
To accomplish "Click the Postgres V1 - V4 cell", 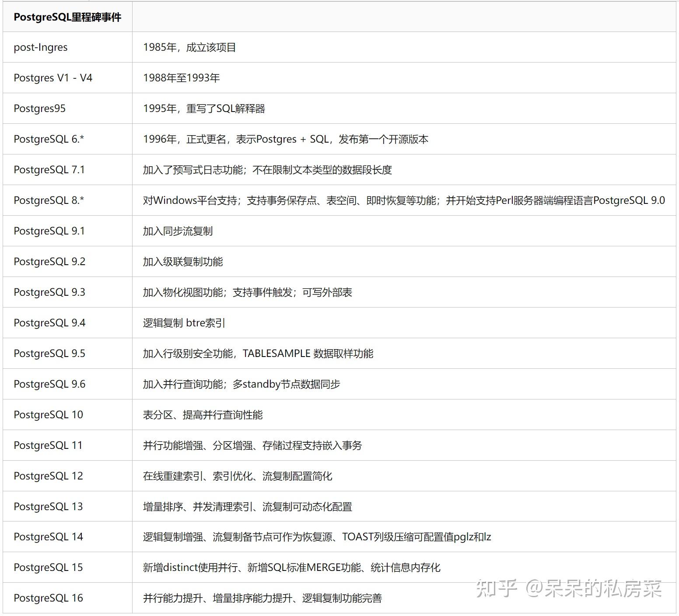I will click(48, 78).
